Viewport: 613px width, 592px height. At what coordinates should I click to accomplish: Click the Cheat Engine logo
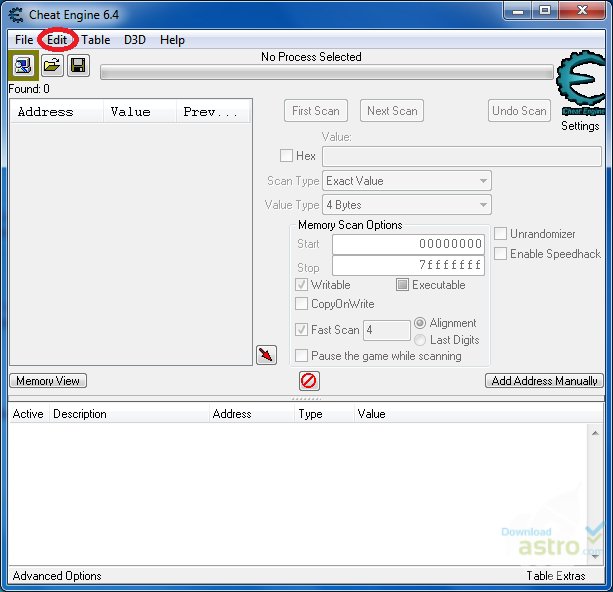tap(581, 82)
